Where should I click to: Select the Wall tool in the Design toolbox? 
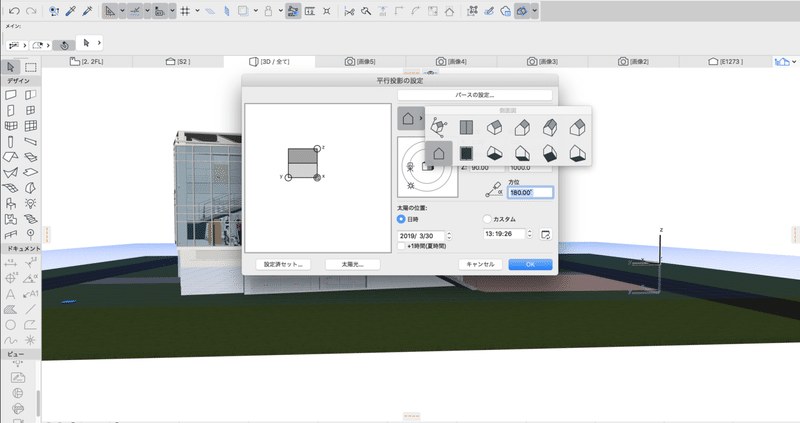(x=11, y=95)
